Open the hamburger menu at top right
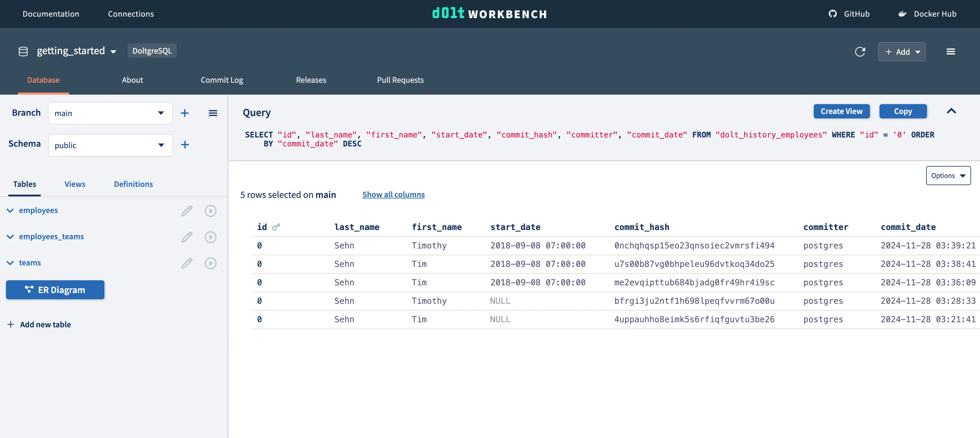This screenshot has width=980, height=438. [x=950, y=52]
